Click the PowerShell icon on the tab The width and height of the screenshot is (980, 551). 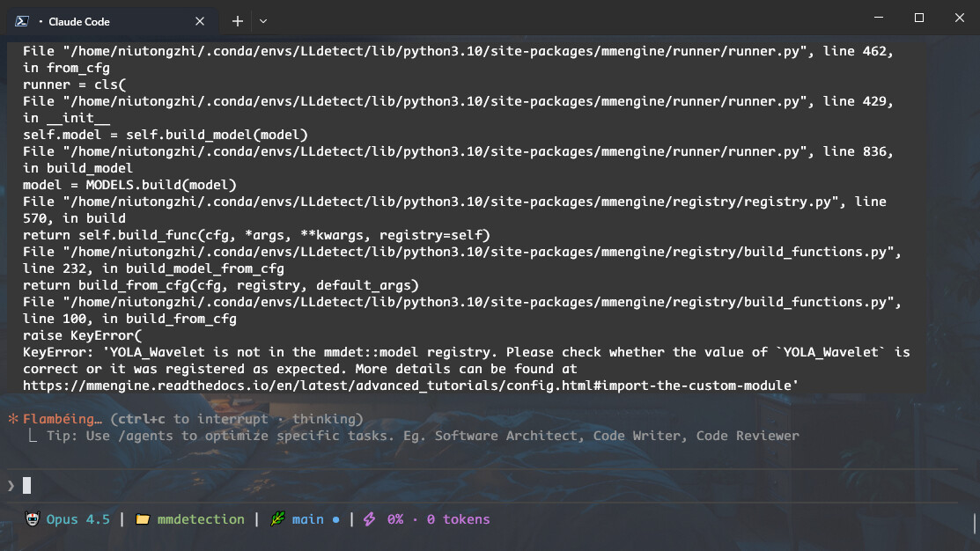click(22, 21)
